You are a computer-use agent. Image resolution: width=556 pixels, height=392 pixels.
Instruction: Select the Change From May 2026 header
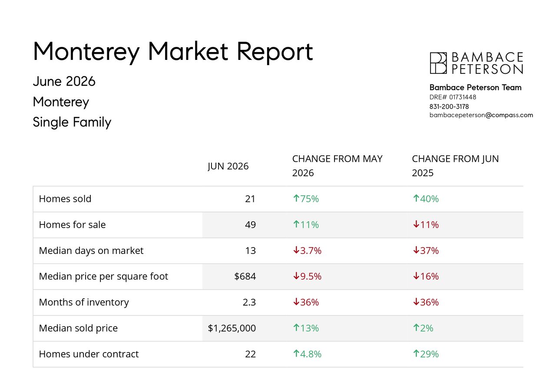pos(338,166)
